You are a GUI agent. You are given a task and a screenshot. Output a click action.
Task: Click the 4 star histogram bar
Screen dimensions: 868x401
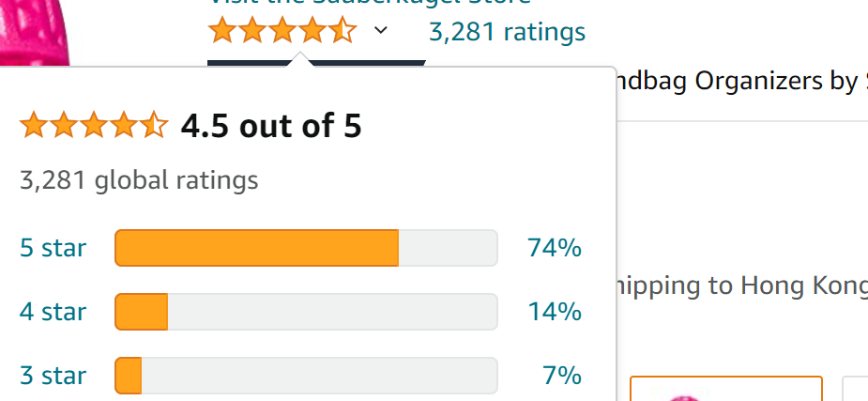point(306,312)
